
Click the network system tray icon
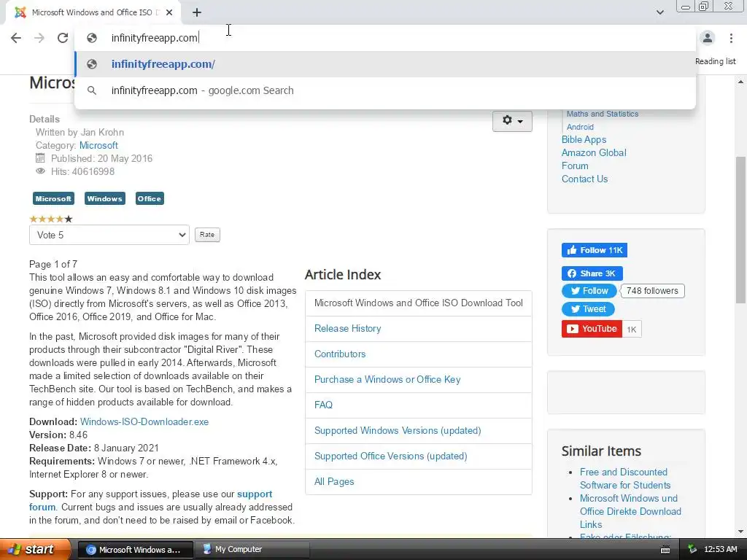(x=692, y=550)
